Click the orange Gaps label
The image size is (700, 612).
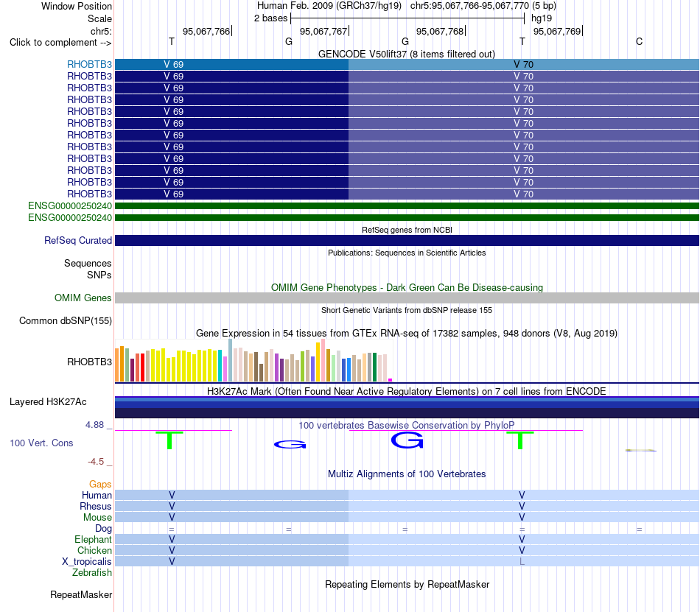pos(100,484)
